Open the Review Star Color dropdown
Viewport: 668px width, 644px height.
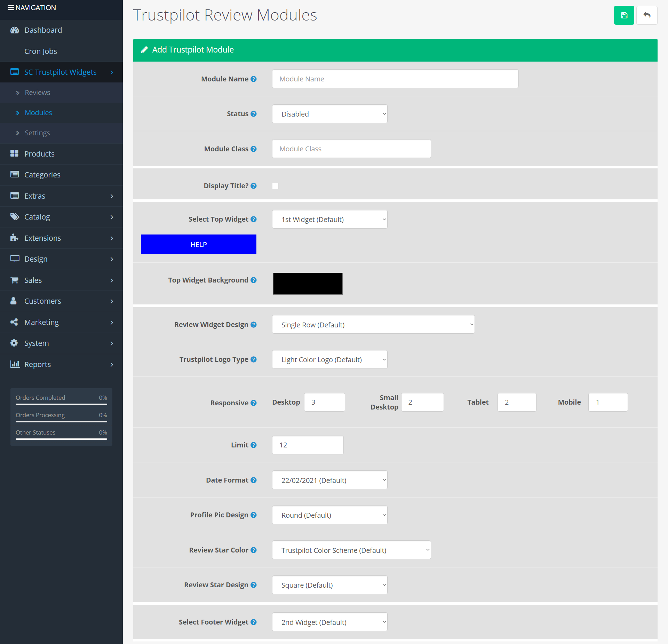point(351,550)
